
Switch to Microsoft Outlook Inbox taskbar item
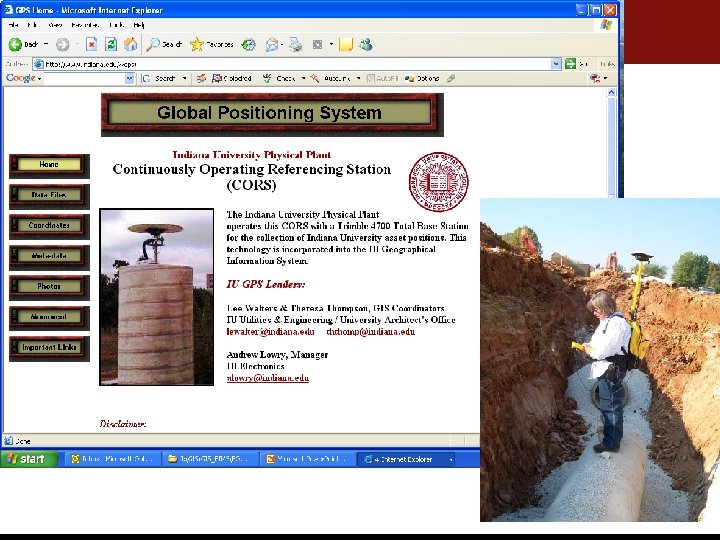tap(112, 459)
